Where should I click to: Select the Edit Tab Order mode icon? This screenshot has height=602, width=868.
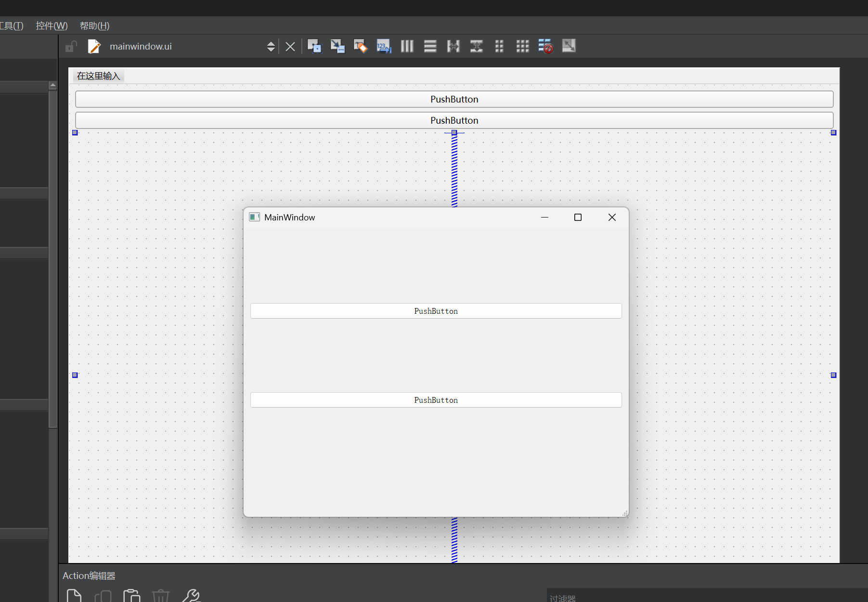click(384, 46)
